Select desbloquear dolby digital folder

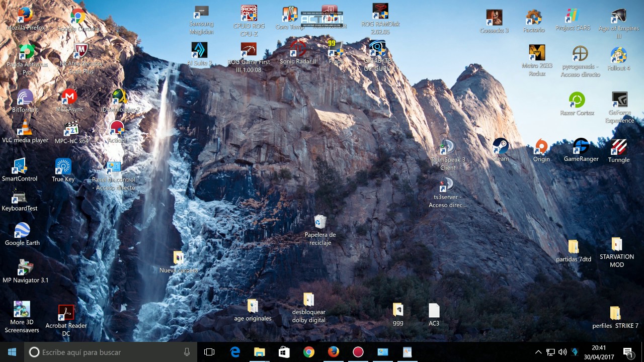309,308
